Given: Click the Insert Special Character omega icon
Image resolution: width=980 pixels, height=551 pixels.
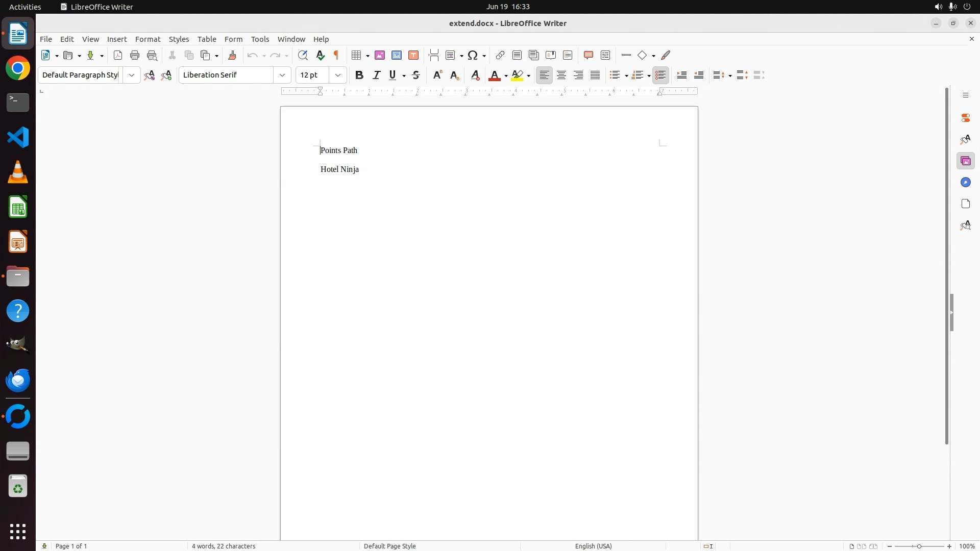Looking at the screenshot, I should pyautogui.click(x=473, y=55).
